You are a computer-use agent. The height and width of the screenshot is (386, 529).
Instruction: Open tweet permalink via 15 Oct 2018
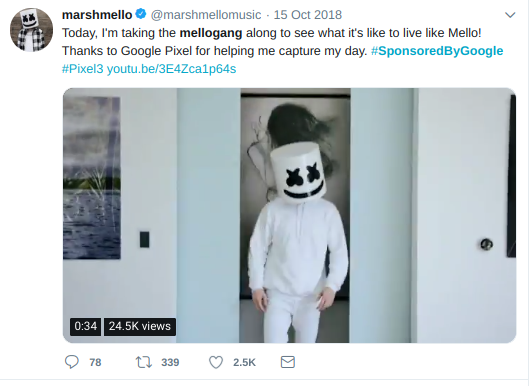pos(308,15)
